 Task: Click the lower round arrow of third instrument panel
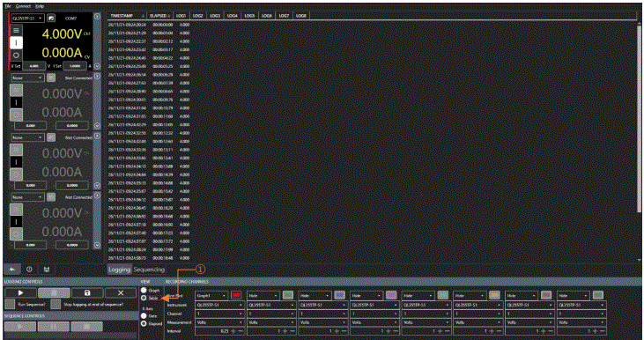[x=97, y=185]
